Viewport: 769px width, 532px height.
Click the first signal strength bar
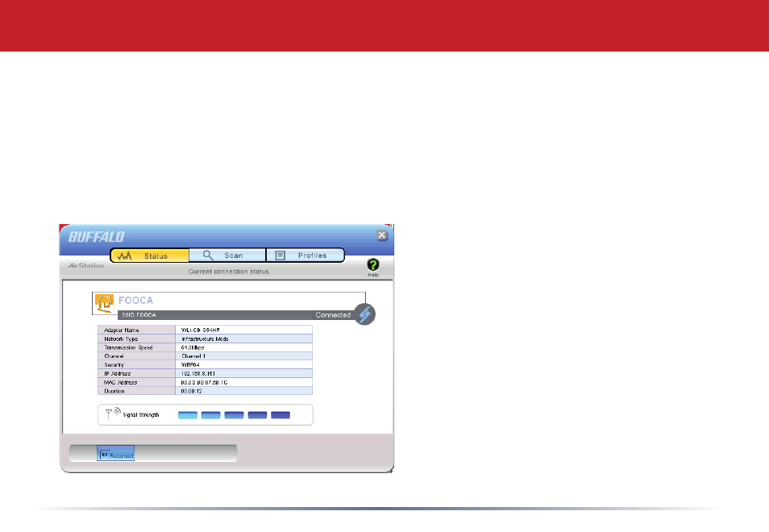tap(188, 415)
